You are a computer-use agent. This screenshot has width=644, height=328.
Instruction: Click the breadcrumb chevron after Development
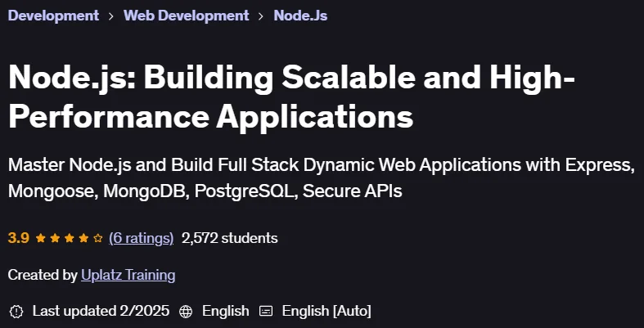click(111, 16)
